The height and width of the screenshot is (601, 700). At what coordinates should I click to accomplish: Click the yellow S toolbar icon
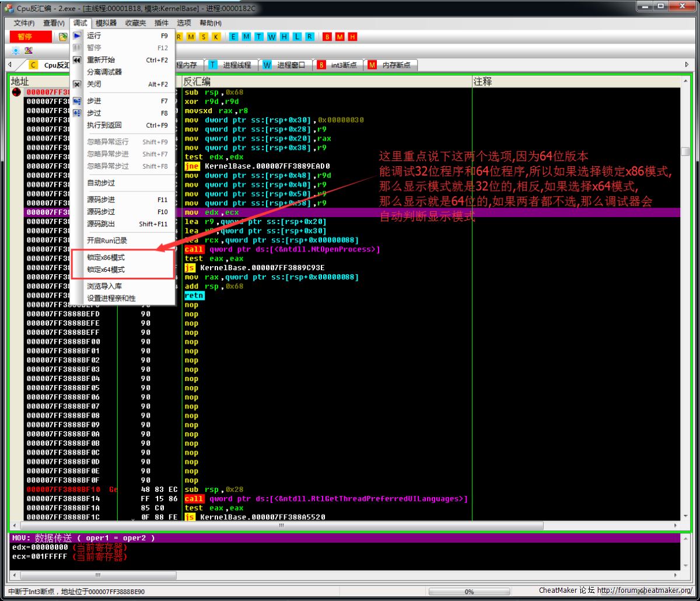click(x=204, y=37)
